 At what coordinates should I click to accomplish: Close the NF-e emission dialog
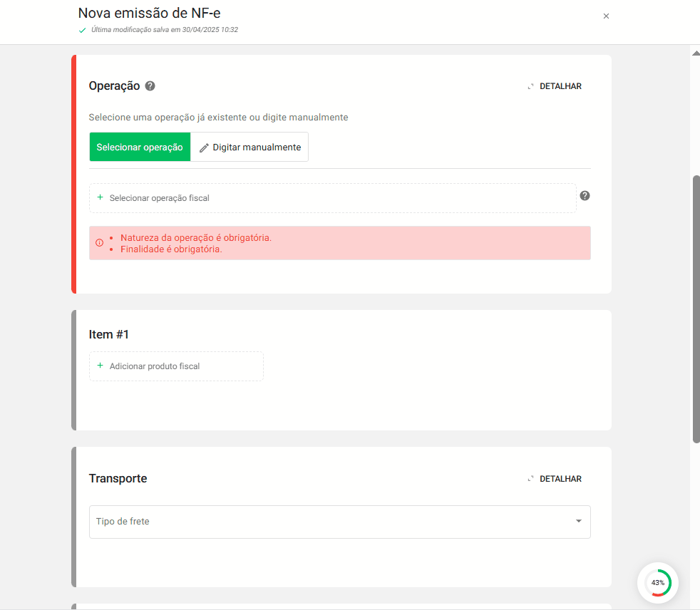pyautogui.click(x=606, y=16)
